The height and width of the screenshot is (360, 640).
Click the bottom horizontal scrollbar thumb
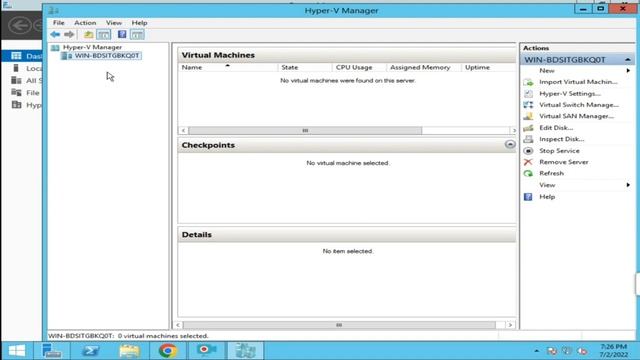point(339,325)
